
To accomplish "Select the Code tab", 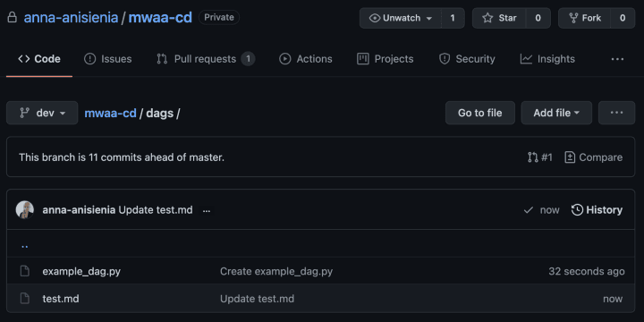I will point(39,59).
